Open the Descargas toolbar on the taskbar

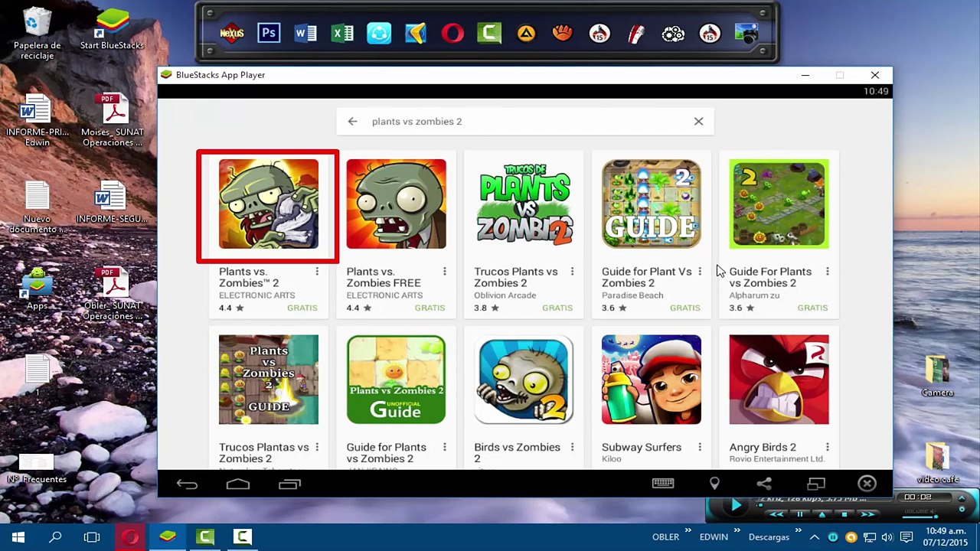coord(769,537)
